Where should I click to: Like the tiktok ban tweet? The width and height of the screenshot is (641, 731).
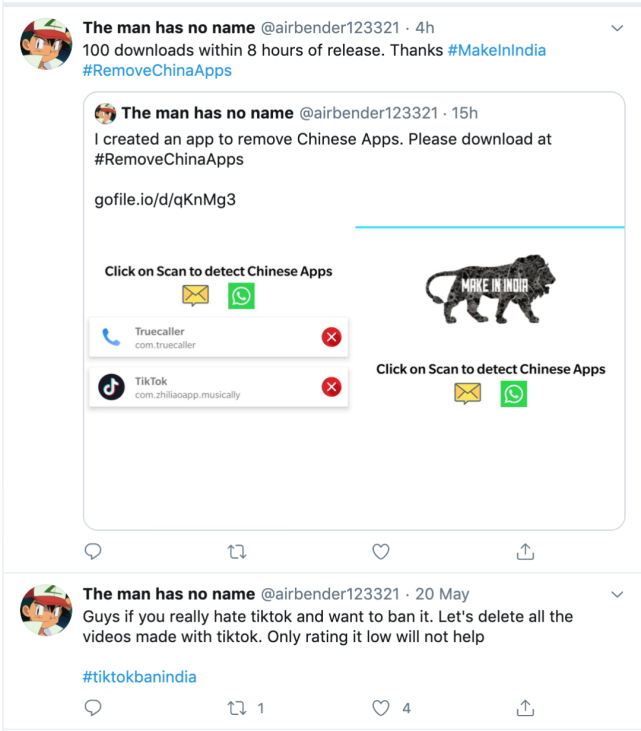(x=380, y=708)
